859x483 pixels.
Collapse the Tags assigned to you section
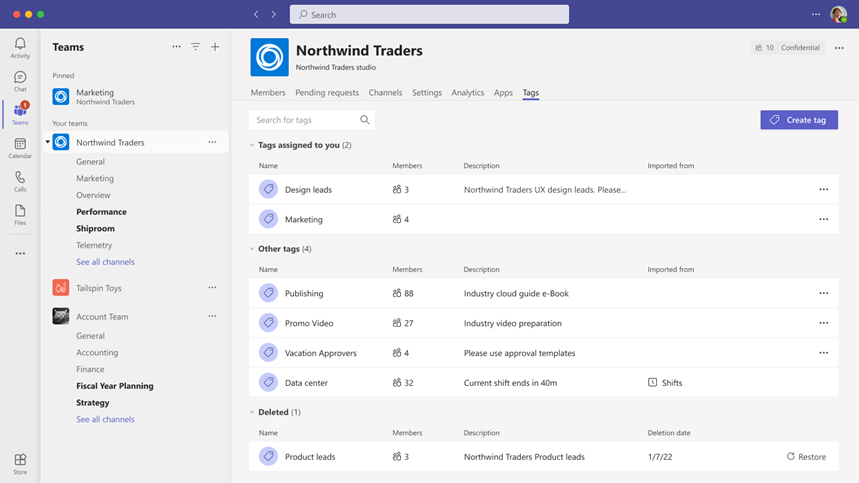[252, 145]
